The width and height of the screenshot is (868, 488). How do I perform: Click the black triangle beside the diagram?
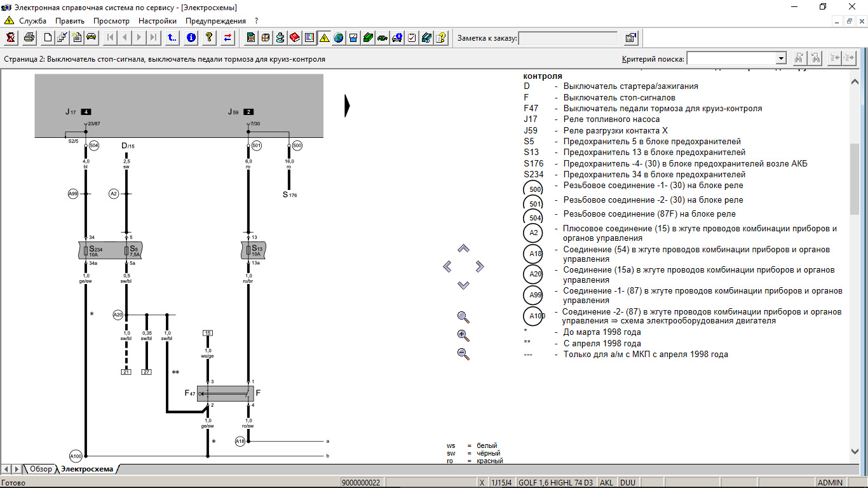(x=347, y=105)
